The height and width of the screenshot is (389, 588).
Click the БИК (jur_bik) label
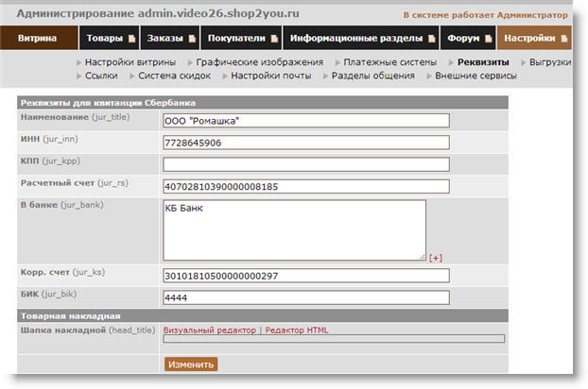tap(48, 294)
